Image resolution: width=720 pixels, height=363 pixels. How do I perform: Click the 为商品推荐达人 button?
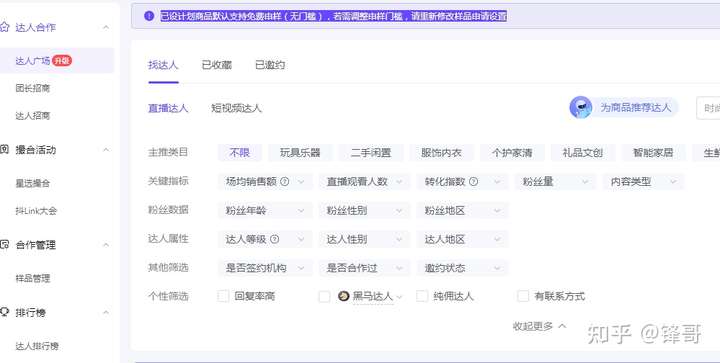point(624,107)
